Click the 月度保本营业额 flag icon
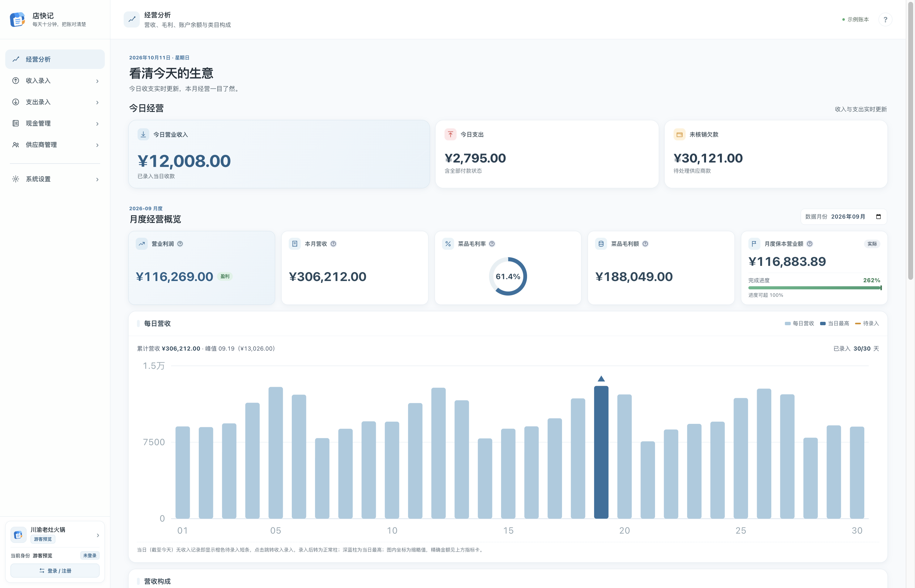 (x=754, y=244)
